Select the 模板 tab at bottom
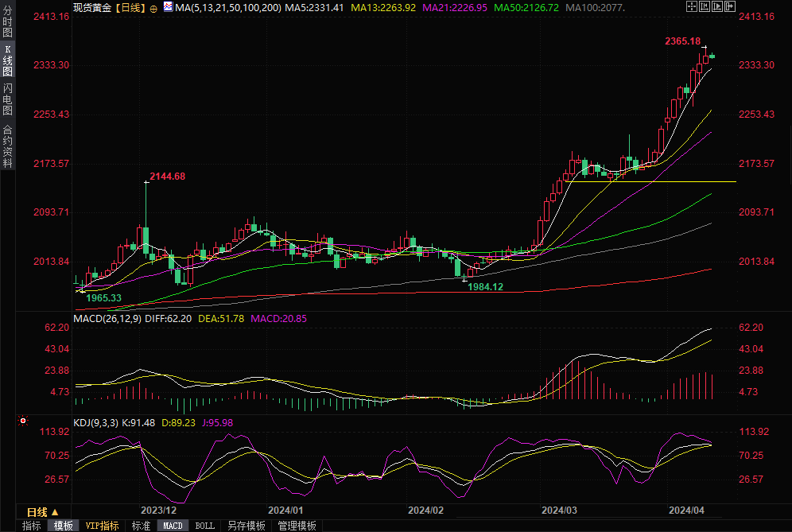The width and height of the screenshot is (792, 532). 64,526
